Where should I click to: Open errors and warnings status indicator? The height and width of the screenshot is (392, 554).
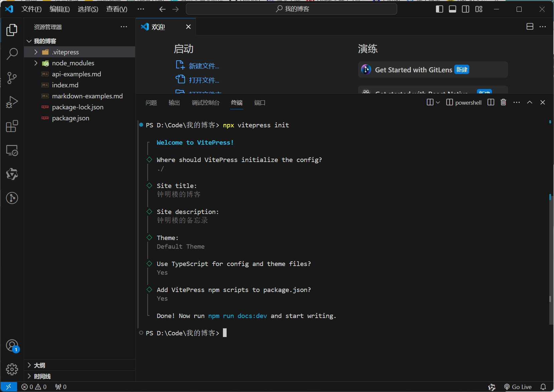[34, 387]
